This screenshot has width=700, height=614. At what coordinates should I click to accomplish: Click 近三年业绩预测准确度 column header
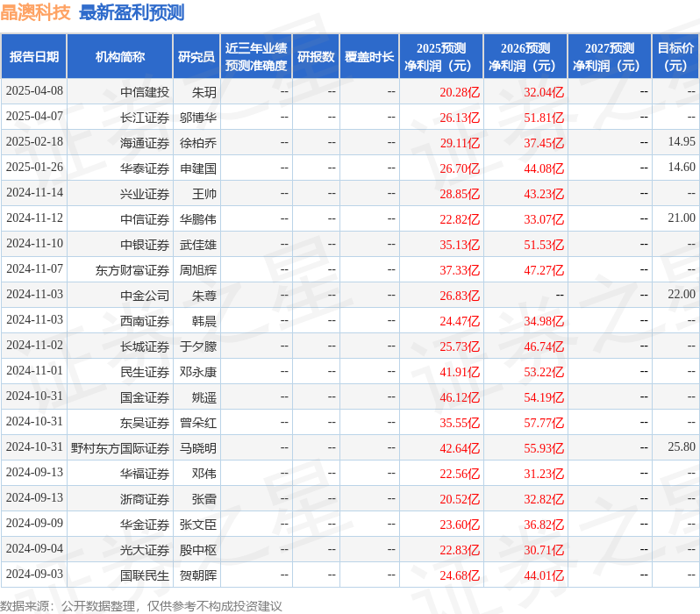pos(255,57)
